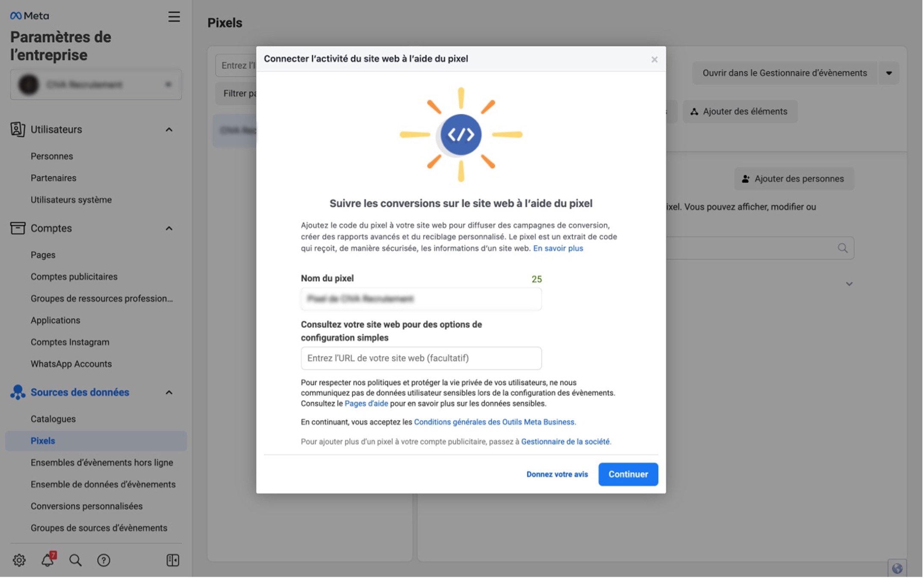Click the Utilisateurs section icon
The width and height of the screenshot is (924, 578).
pos(18,129)
